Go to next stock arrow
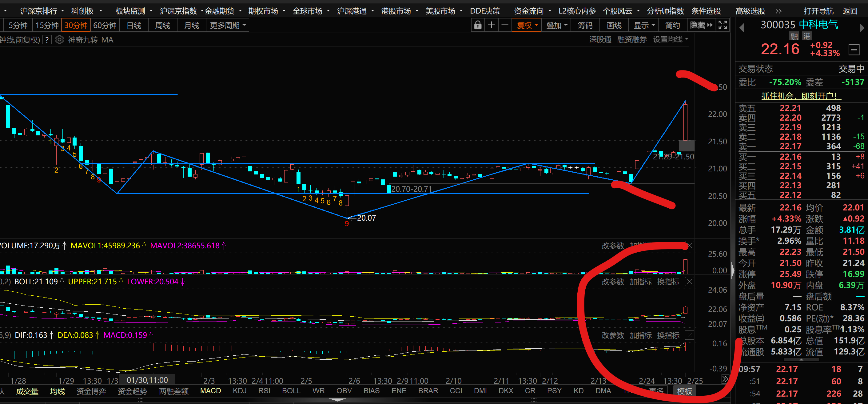The image size is (868, 404). pyautogui.click(x=862, y=28)
